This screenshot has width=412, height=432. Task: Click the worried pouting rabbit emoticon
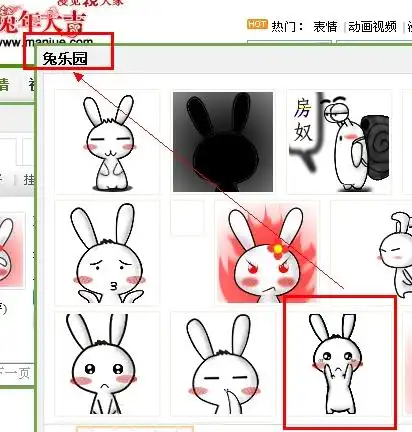[x=107, y=253]
